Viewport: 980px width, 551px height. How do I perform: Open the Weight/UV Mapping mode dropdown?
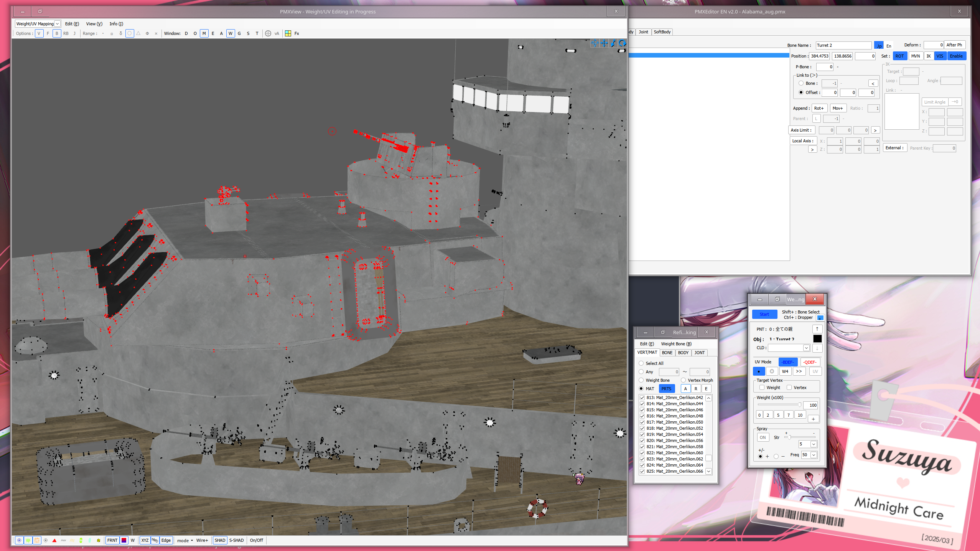click(x=57, y=24)
